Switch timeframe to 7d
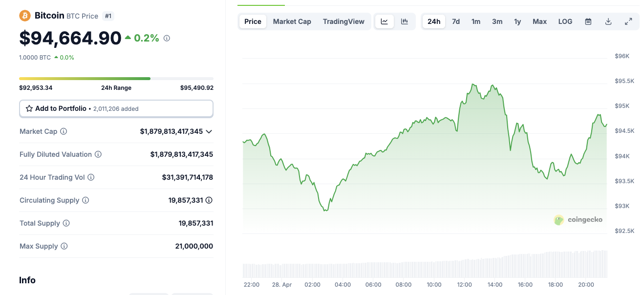644x295 pixels. [x=455, y=21]
